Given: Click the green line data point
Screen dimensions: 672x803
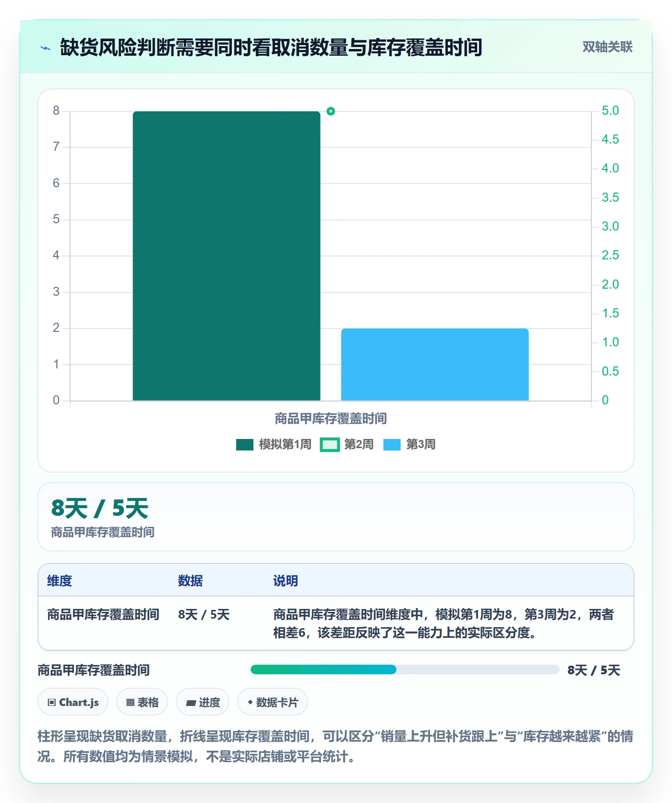Looking at the screenshot, I should 331,111.
